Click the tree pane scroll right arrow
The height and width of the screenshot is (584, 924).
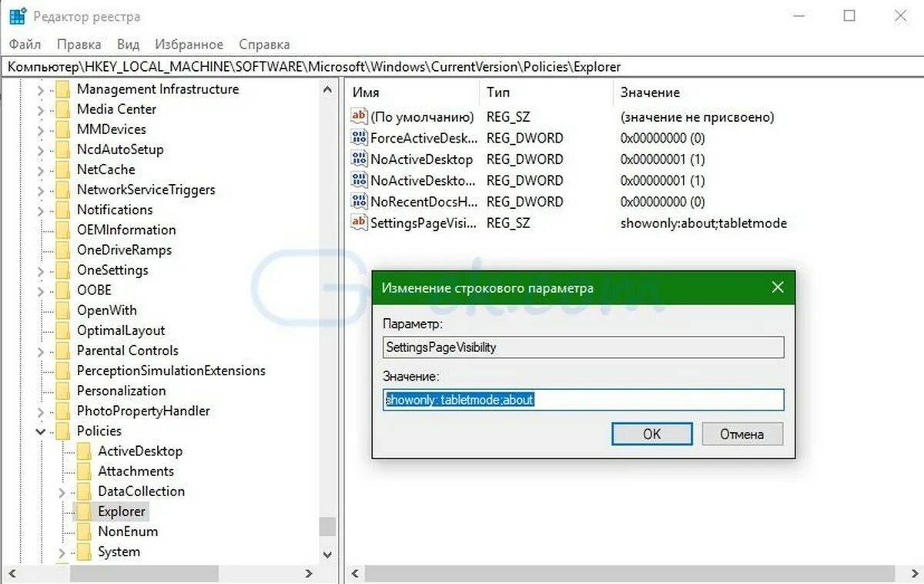tap(309, 573)
